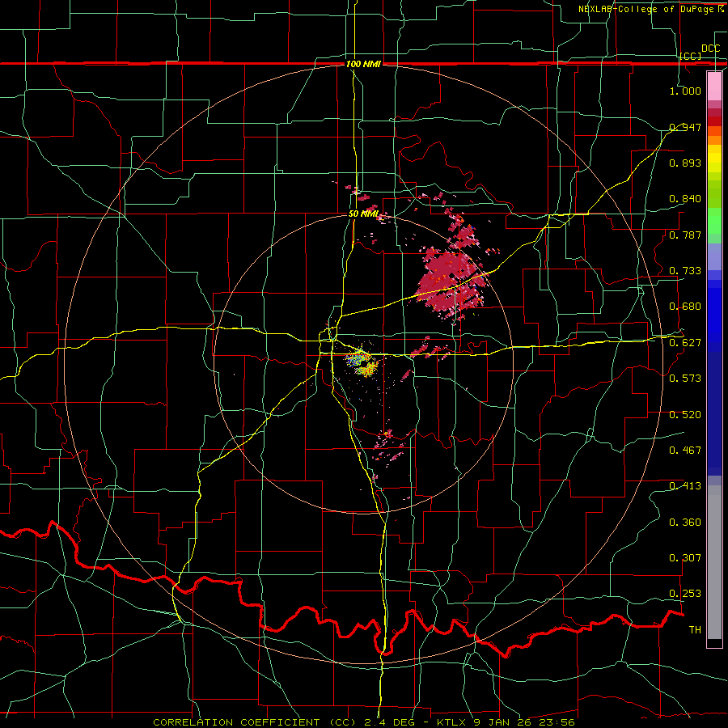Select the 0.307 legend value
Screen dimensions: 728x728
pos(685,558)
